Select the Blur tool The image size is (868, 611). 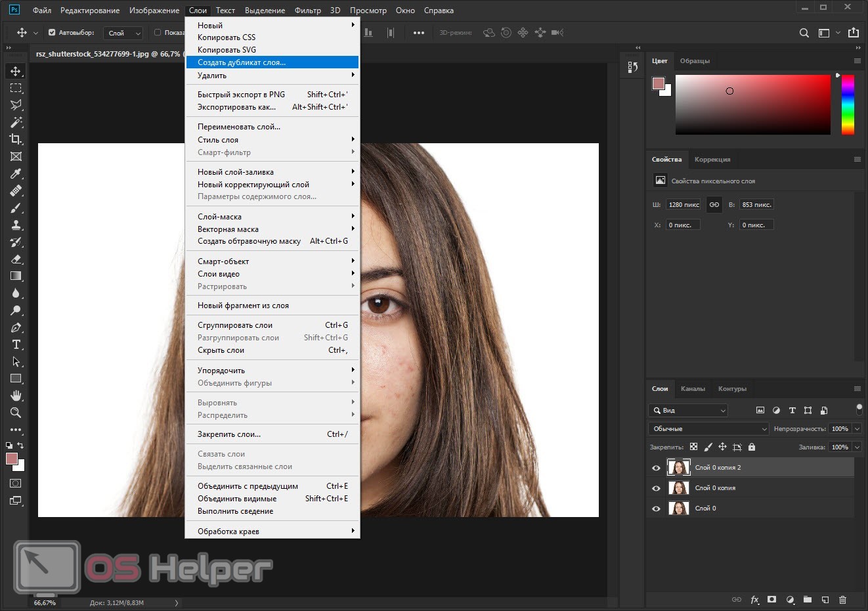(x=16, y=293)
